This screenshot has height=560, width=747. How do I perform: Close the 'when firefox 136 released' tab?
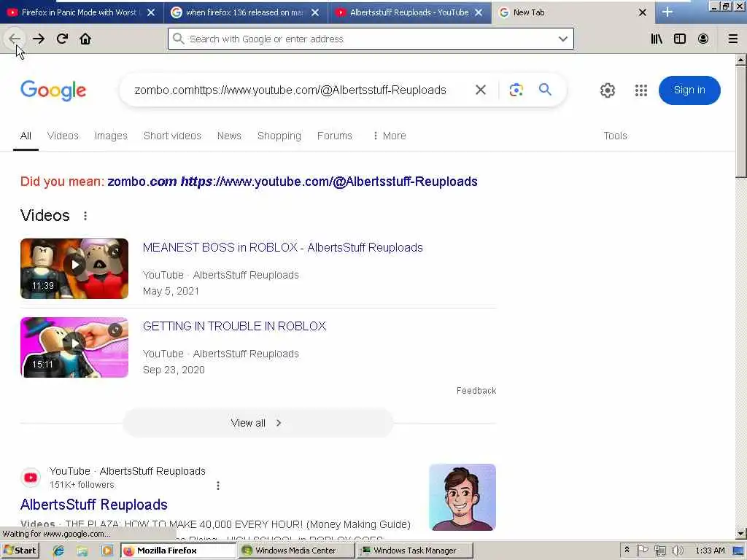[x=315, y=12]
